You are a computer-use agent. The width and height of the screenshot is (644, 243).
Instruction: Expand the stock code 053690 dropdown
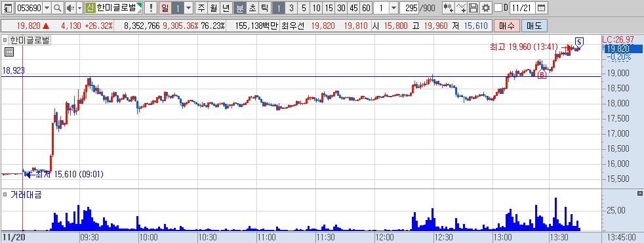pyautogui.click(x=47, y=8)
